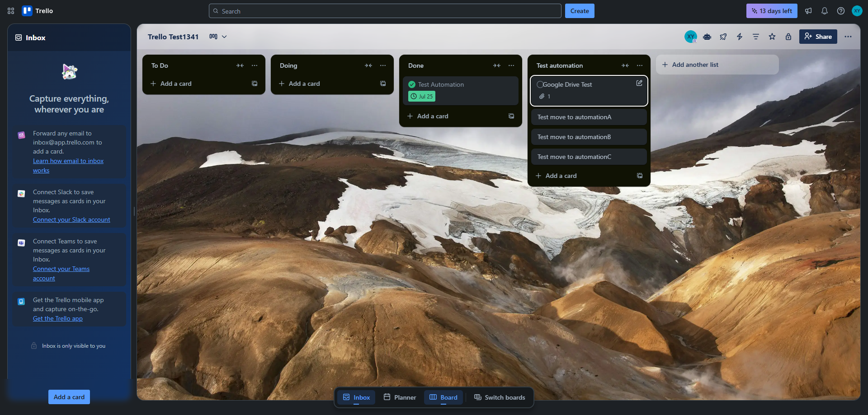
Task: Open the feedback megaphone icon
Action: (x=808, y=11)
